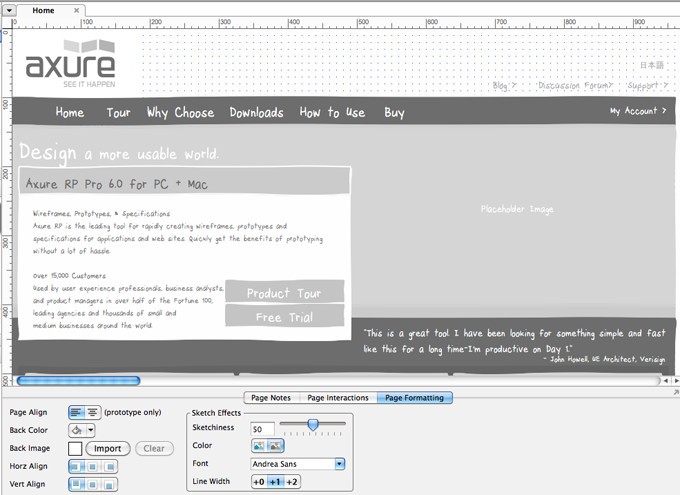
Task: Click the Axure logo on the canvas
Action: click(71, 63)
